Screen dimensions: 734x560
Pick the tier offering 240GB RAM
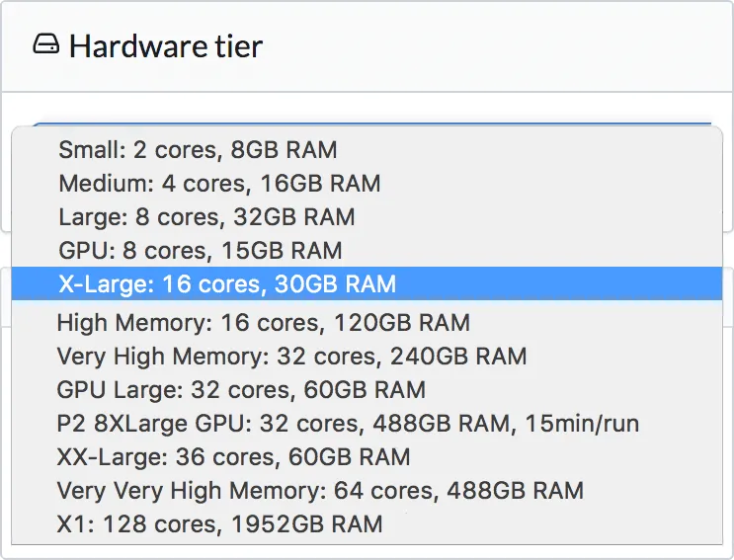tap(291, 357)
